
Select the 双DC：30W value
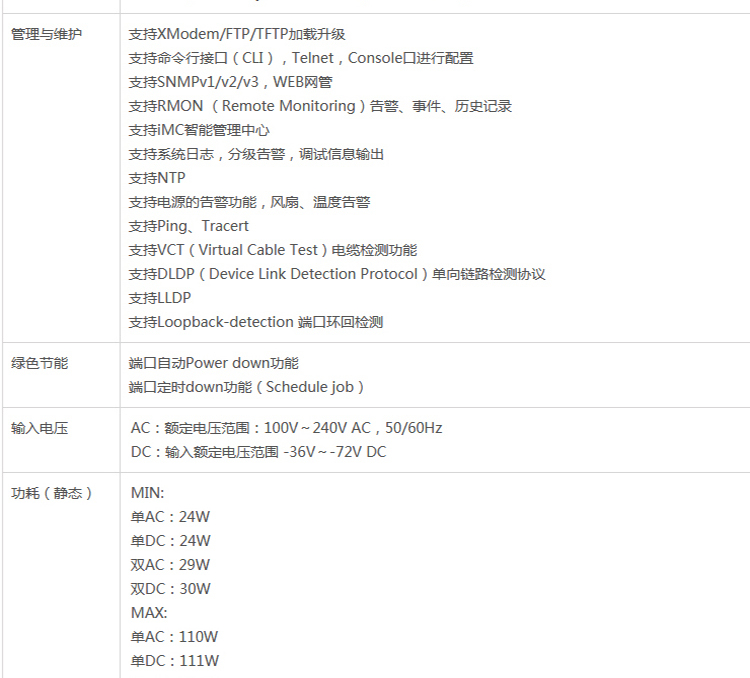[170, 589]
